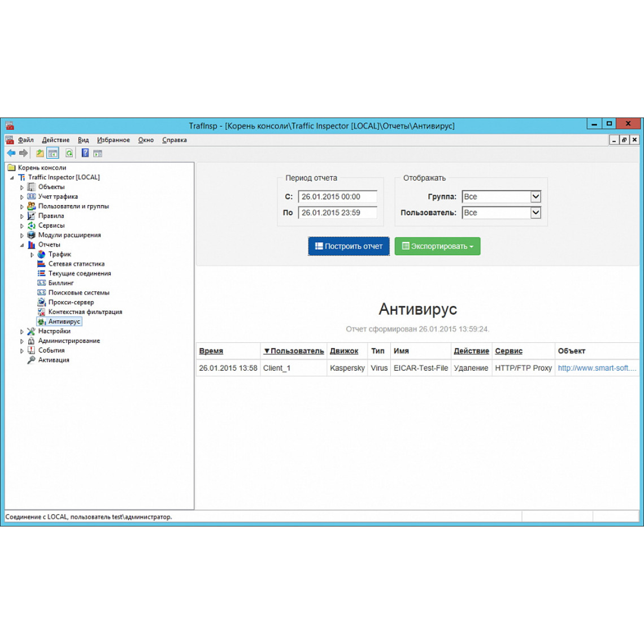Click the Поисковые системы icon
The height and width of the screenshot is (644, 644).
(41, 293)
